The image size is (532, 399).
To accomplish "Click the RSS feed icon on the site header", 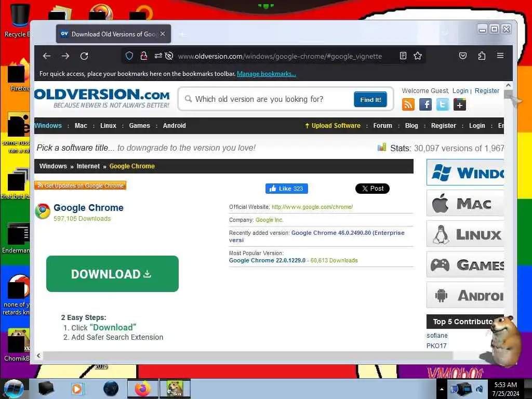I will (408, 104).
